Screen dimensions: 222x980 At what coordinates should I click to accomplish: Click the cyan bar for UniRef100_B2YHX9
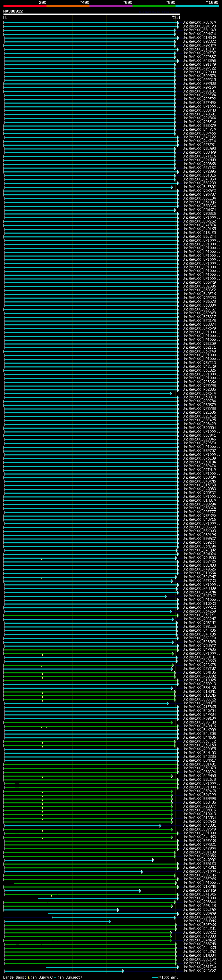pyautogui.click(x=73, y=891)
